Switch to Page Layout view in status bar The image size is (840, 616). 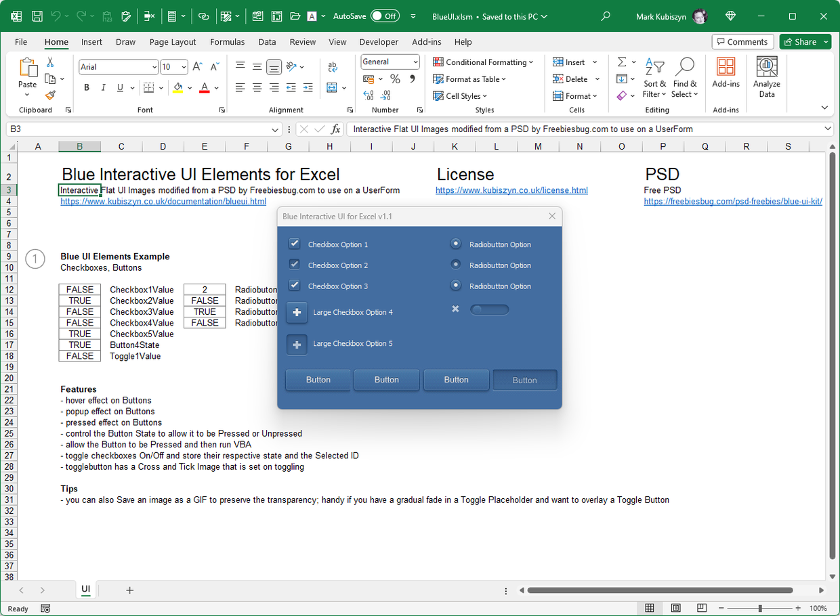[675, 608]
